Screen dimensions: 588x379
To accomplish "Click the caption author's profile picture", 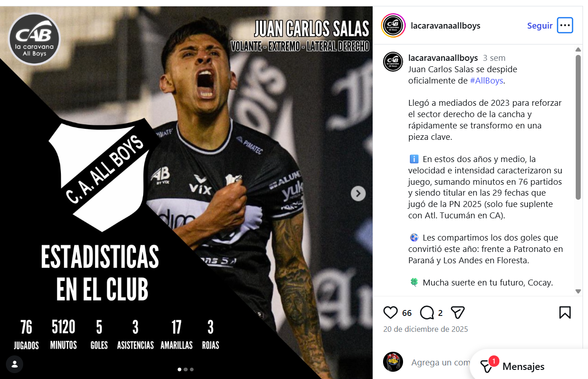I will coord(393,62).
